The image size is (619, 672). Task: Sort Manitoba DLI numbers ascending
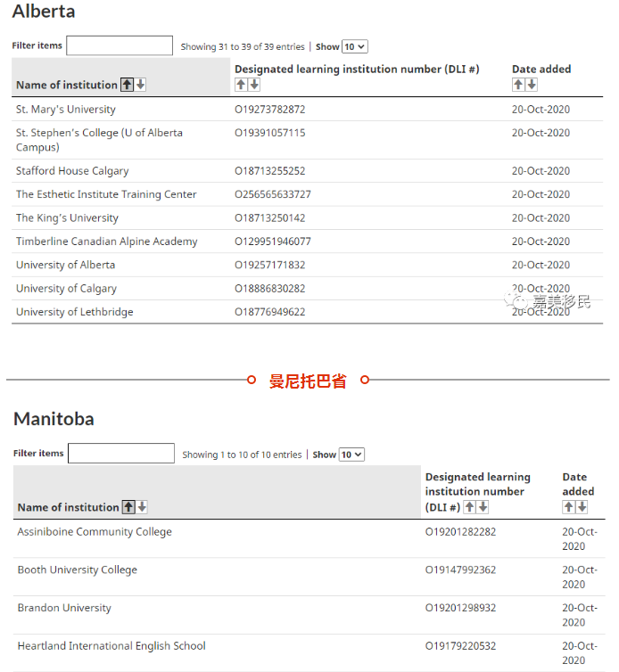470,507
